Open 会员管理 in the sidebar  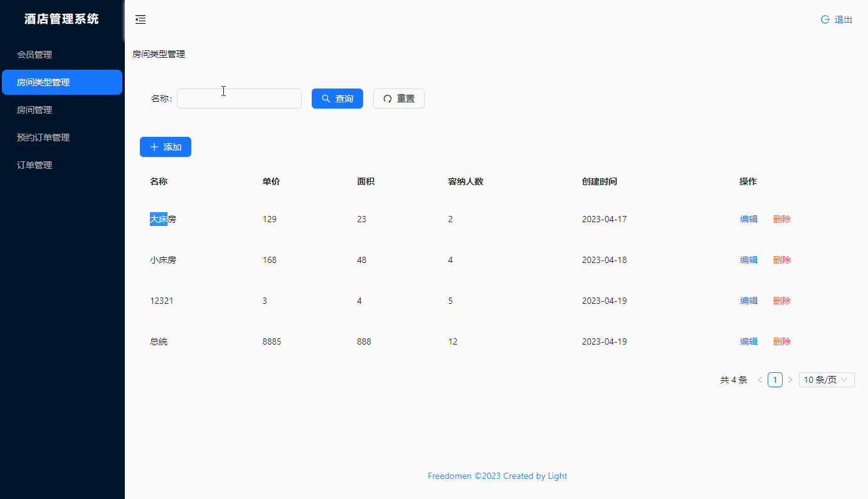[x=62, y=55]
